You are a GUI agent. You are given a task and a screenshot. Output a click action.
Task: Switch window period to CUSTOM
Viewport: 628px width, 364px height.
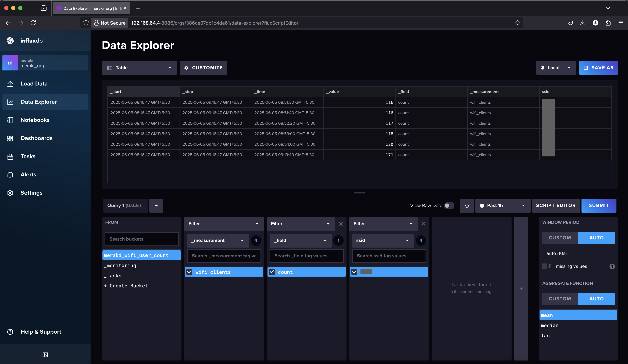click(x=559, y=238)
